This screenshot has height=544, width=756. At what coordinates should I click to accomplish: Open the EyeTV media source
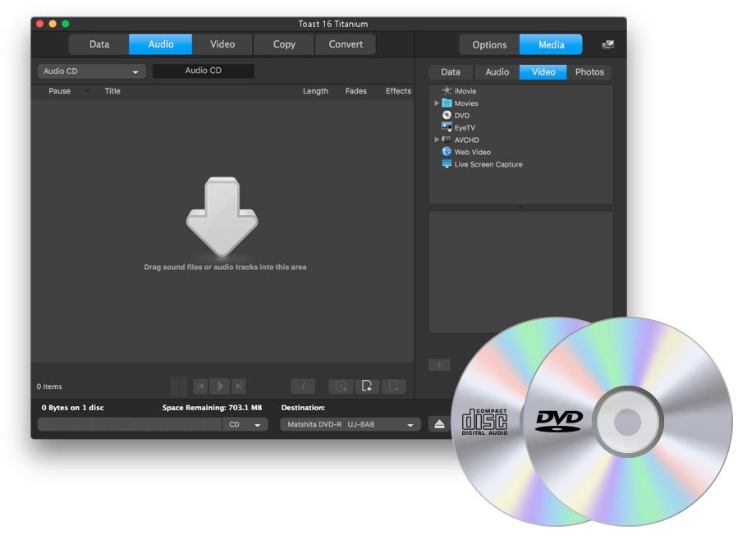tap(459, 128)
